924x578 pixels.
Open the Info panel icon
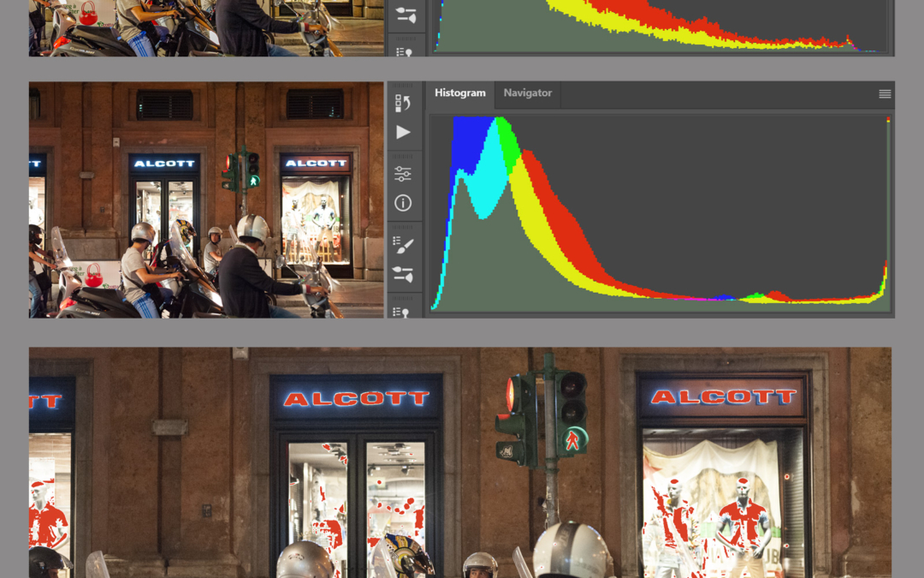403,204
